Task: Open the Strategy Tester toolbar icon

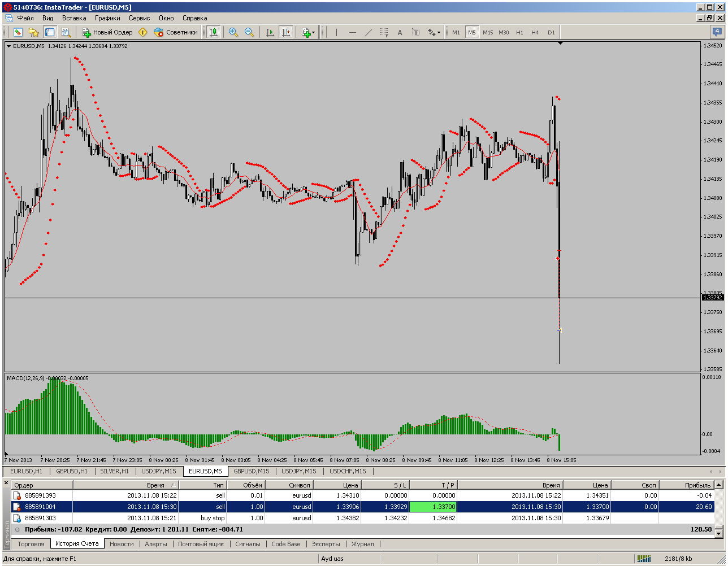Action: coord(66,32)
